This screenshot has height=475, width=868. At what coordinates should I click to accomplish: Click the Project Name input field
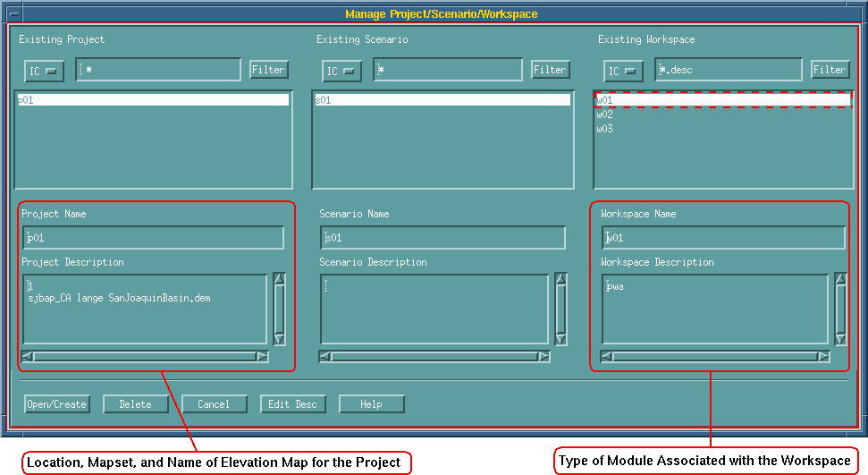pos(153,238)
